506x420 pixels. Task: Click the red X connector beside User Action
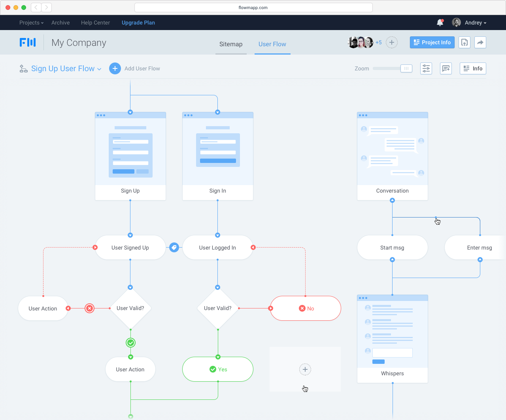click(x=89, y=308)
